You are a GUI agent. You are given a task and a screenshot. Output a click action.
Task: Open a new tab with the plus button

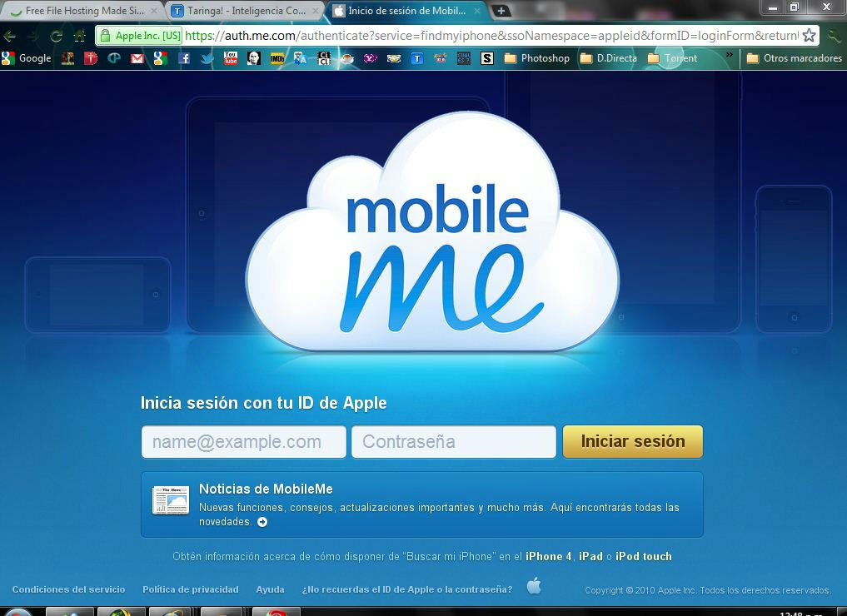coord(501,11)
